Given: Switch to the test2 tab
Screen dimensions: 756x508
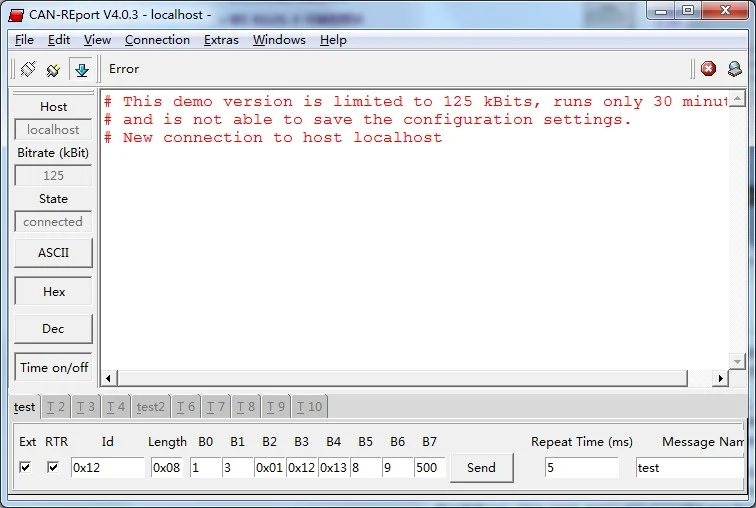Looking at the screenshot, I should pos(150,407).
